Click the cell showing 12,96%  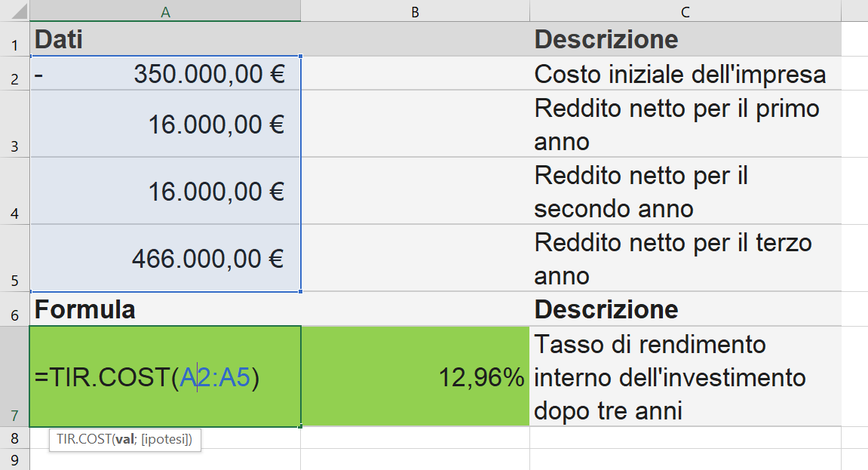[x=415, y=375]
